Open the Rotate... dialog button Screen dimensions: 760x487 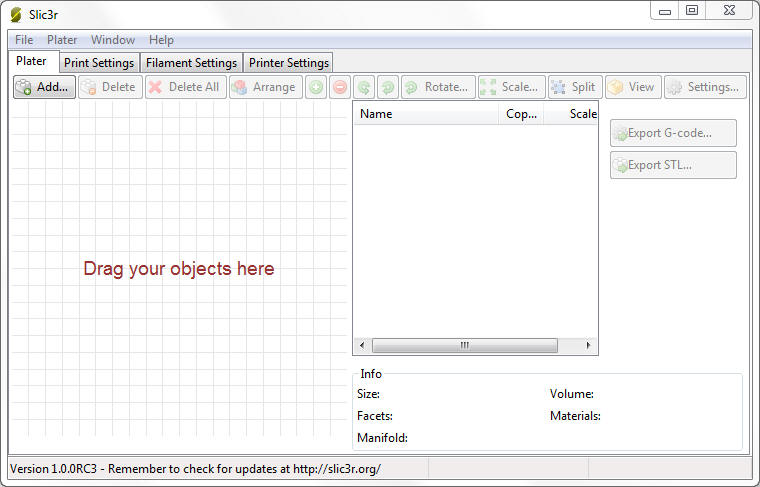pos(438,87)
